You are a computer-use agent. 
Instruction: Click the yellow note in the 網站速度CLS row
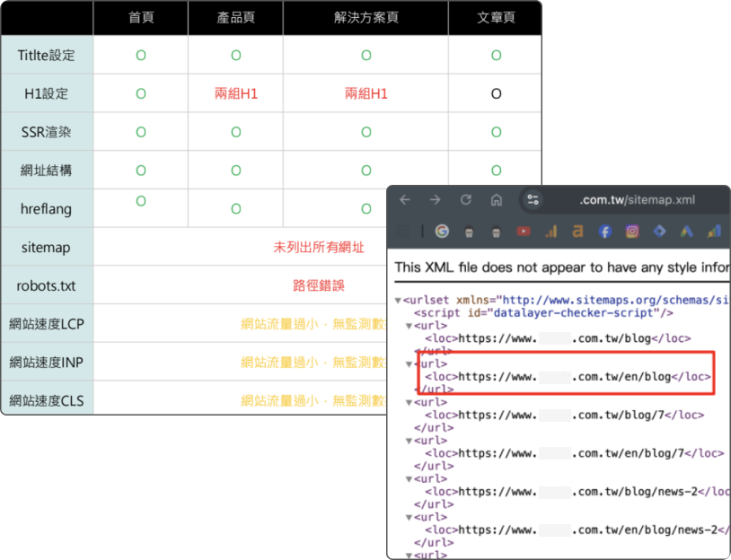point(313,400)
